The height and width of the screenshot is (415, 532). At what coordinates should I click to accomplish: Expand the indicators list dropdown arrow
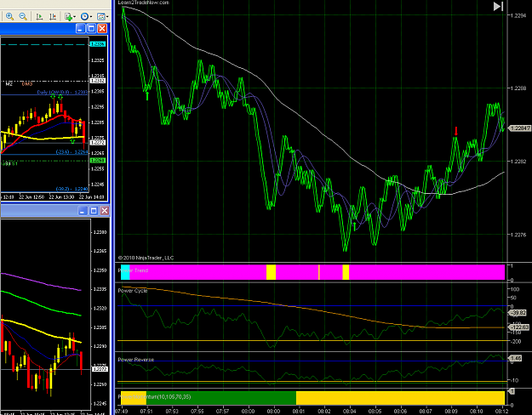tap(74, 17)
